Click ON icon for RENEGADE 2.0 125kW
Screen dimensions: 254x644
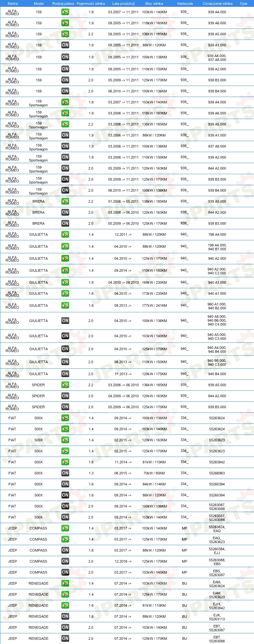[65, 638]
